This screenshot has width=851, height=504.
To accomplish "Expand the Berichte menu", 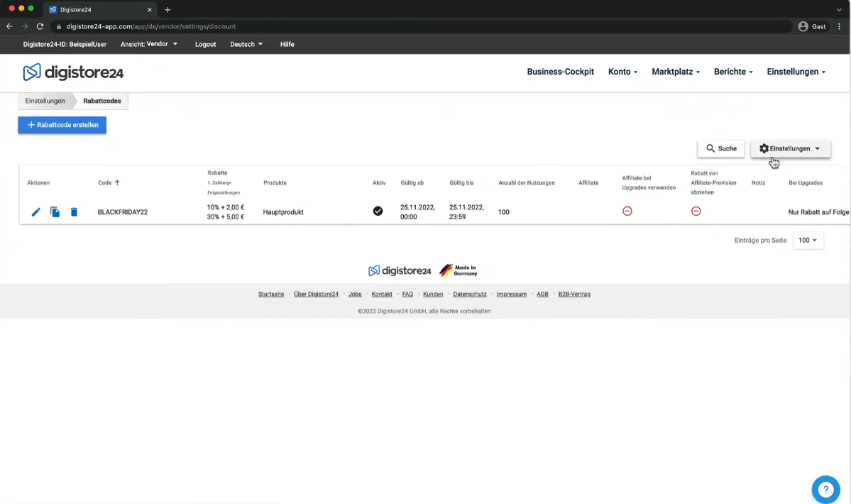I will (x=733, y=72).
